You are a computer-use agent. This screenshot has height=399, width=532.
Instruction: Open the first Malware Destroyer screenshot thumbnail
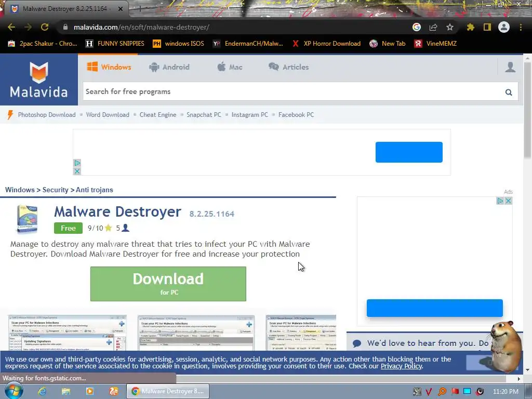coord(67,333)
